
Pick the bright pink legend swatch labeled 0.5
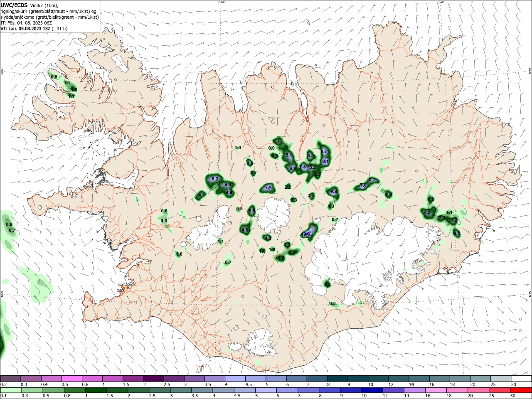71,379
